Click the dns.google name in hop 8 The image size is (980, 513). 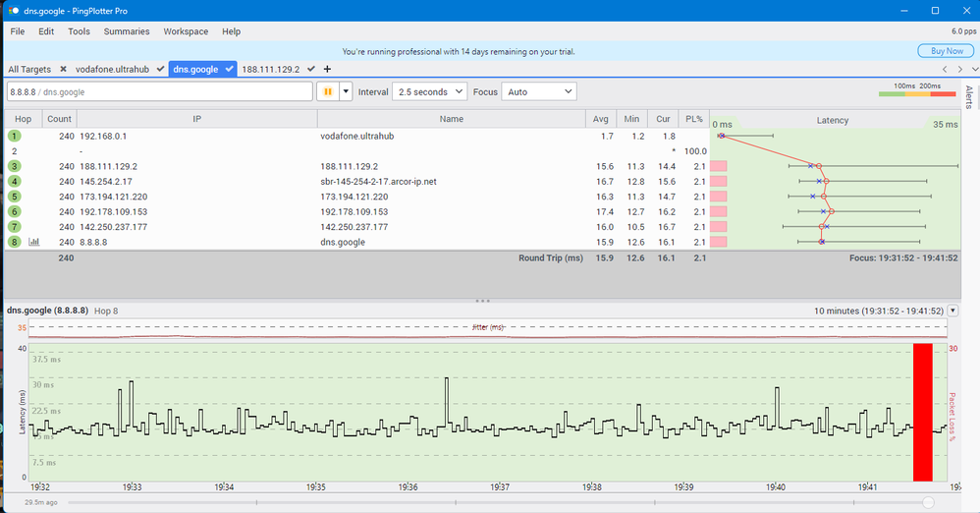click(343, 242)
